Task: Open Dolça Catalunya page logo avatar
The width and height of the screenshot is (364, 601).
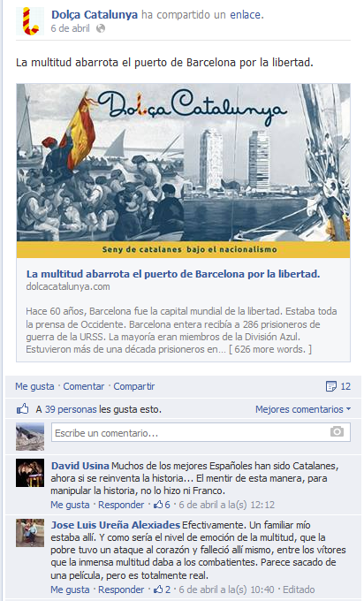Action: click(30, 21)
